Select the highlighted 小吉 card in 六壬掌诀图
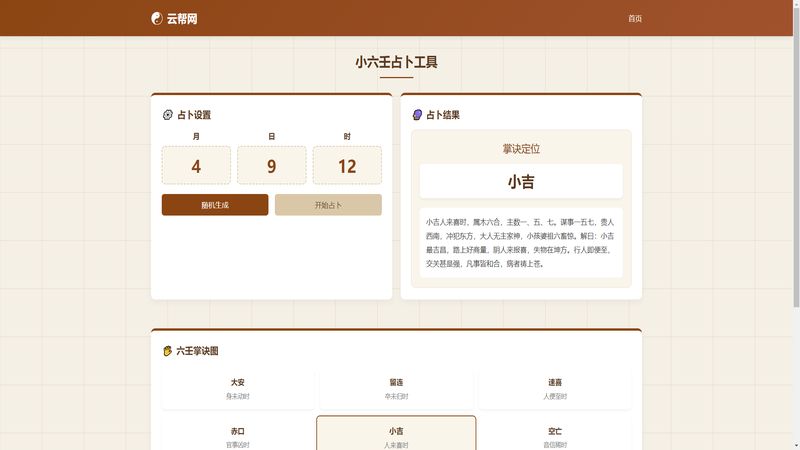 point(396,435)
